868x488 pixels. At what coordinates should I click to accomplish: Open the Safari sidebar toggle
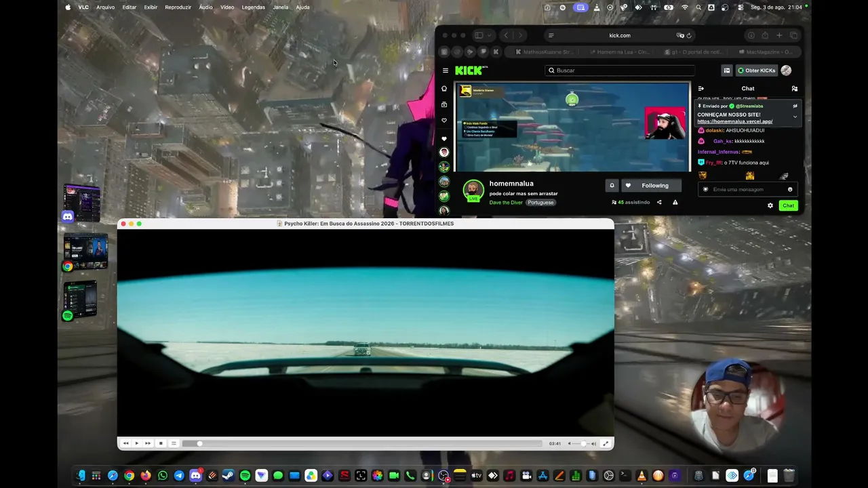pyautogui.click(x=479, y=35)
